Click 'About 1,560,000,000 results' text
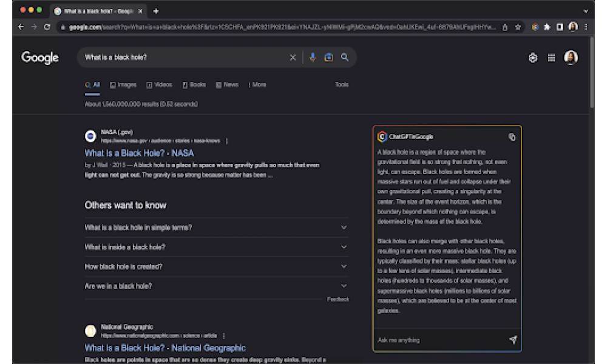Viewport: 607px width, 364px height. (x=141, y=104)
